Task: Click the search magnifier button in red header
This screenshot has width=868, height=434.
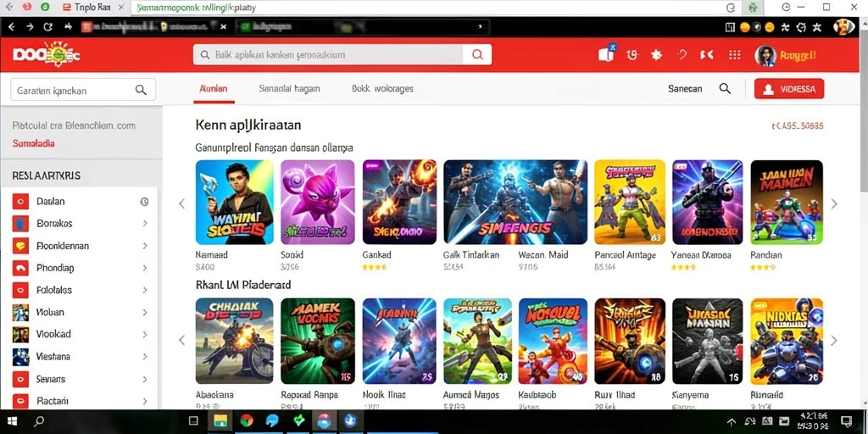Action: tap(477, 55)
